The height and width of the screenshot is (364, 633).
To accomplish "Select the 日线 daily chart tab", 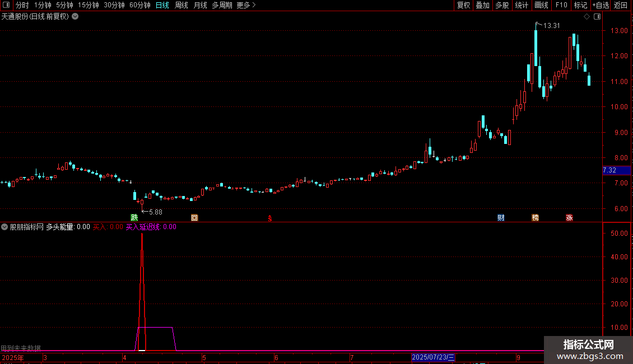I will (x=162, y=5).
